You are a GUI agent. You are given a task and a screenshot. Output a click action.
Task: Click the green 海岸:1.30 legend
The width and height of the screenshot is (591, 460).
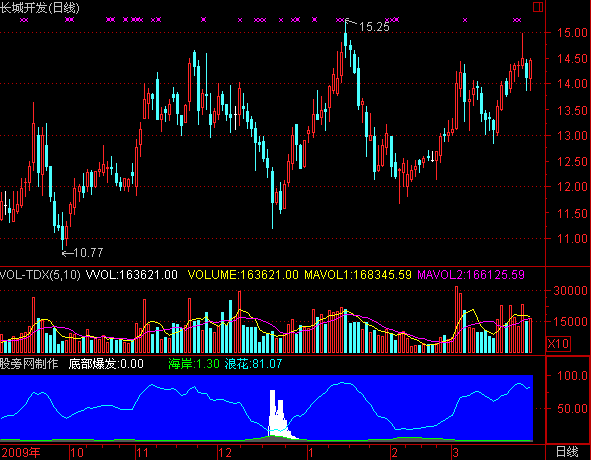click(x=194, y=364)
